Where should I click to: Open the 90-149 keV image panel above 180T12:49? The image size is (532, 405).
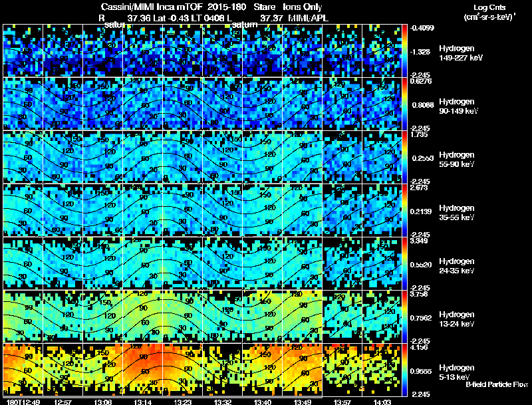pos(23,104)
